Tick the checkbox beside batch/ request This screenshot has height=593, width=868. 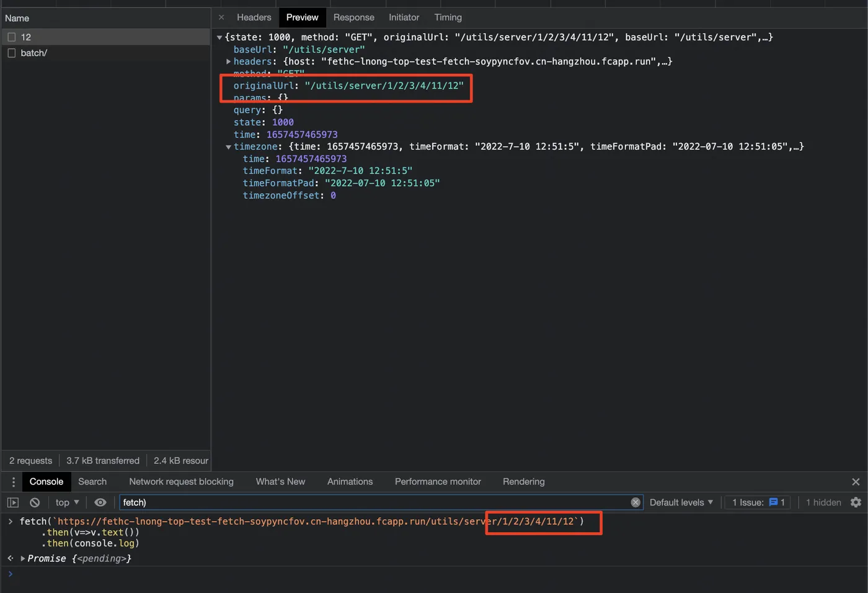point(11,53)
